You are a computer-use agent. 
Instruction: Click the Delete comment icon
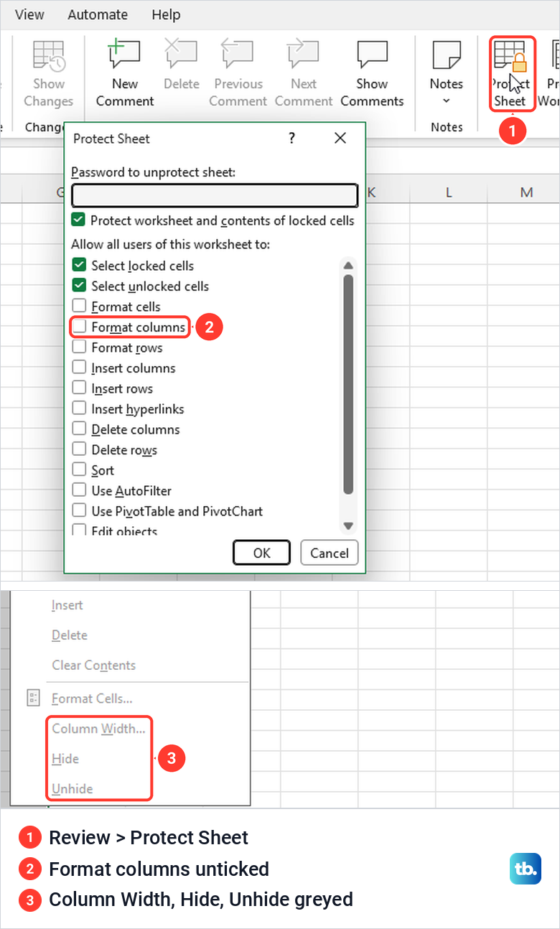(x=181, y=56)
